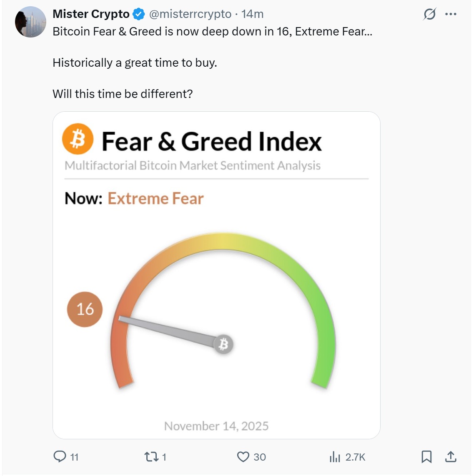Click the 16 score badge on gauge
Image resolution: width=476 pixels, height=476 pixels.
click(85, 309)
